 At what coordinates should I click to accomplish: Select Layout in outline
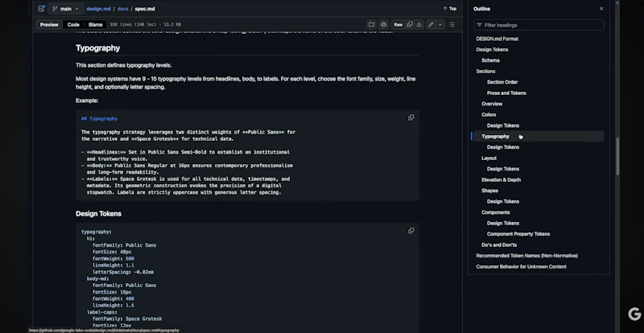pos(489,158)
